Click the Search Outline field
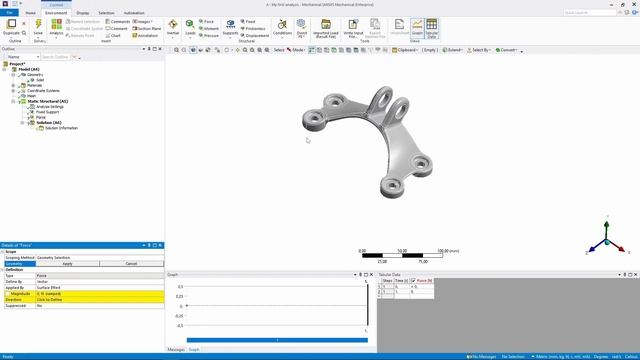The image size is (640, 360). [56, 57]
